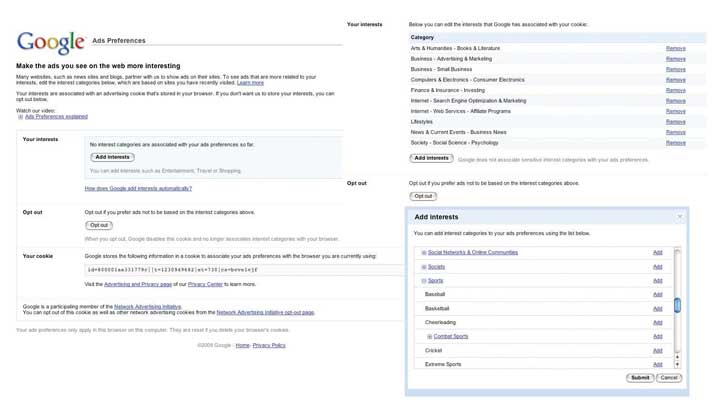Click the Google logo
Screen dimensions: 720x409
(x=51, y=42)
